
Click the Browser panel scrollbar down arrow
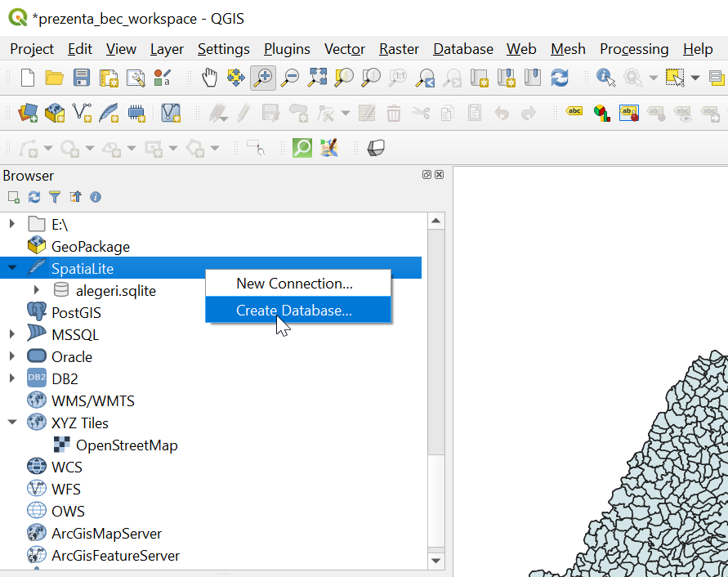tap(435, 561)
